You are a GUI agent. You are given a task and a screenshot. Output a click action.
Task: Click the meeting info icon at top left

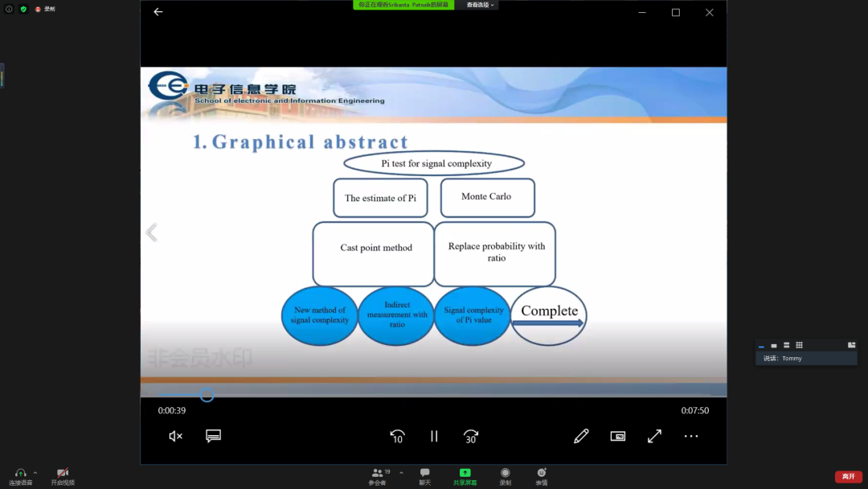(x=9, y=9)
